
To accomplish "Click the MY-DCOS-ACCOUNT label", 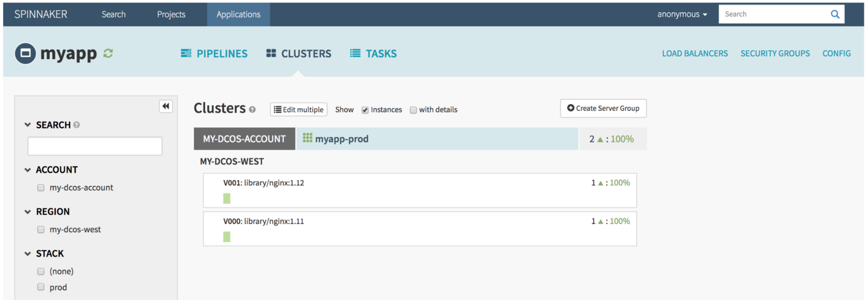I will coord(244,139).
